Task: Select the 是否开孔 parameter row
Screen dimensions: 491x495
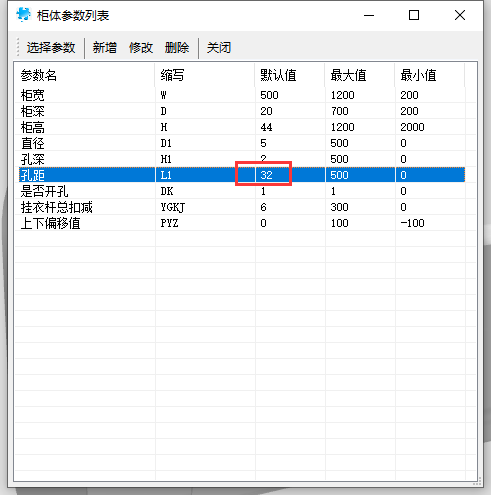Action: pos(242,191)
